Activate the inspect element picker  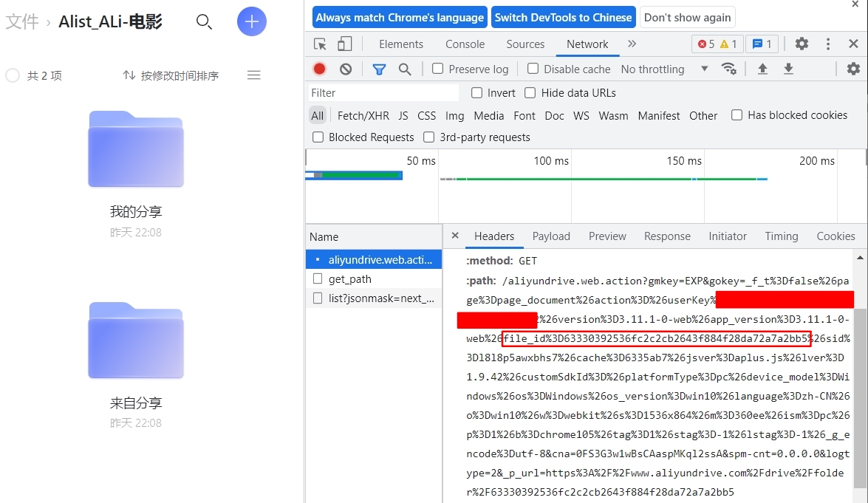(320, 44)
